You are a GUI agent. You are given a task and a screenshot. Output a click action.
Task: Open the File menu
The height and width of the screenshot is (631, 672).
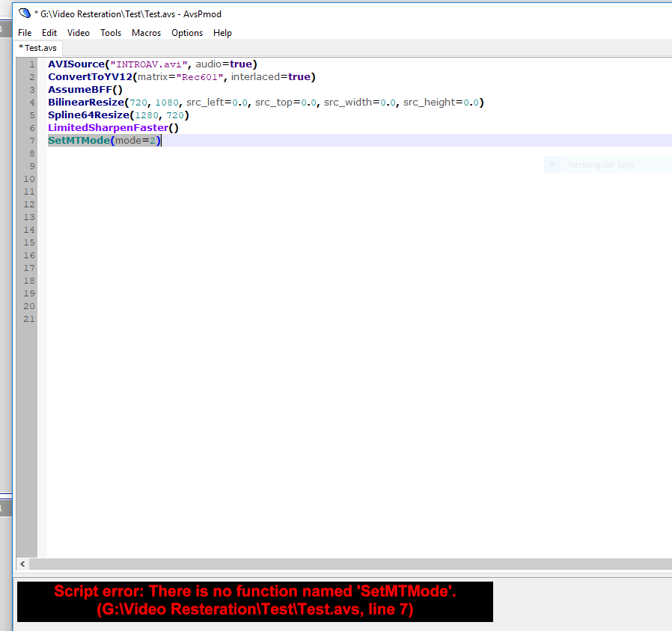coord(25,33)
